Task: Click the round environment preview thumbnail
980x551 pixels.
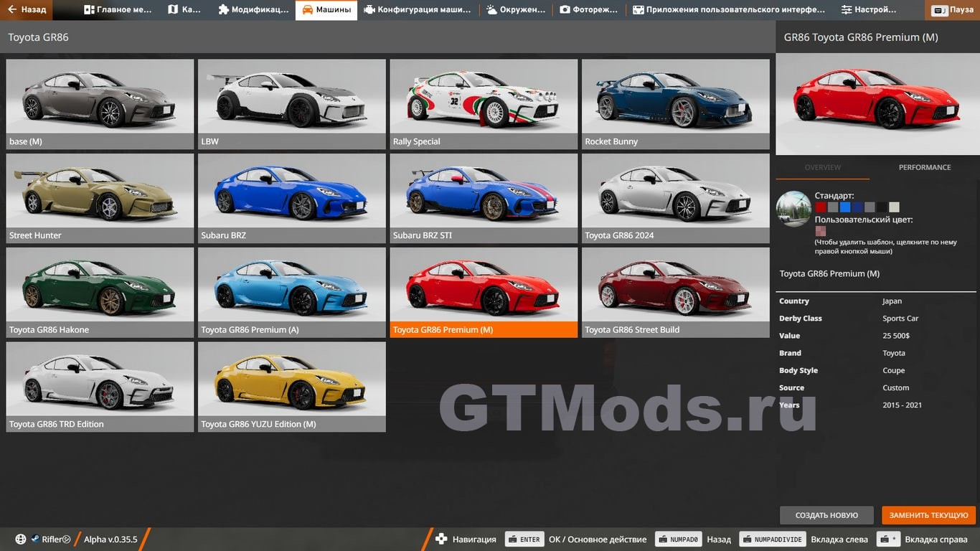Action: pyautogui.click(x=793, y=209)
